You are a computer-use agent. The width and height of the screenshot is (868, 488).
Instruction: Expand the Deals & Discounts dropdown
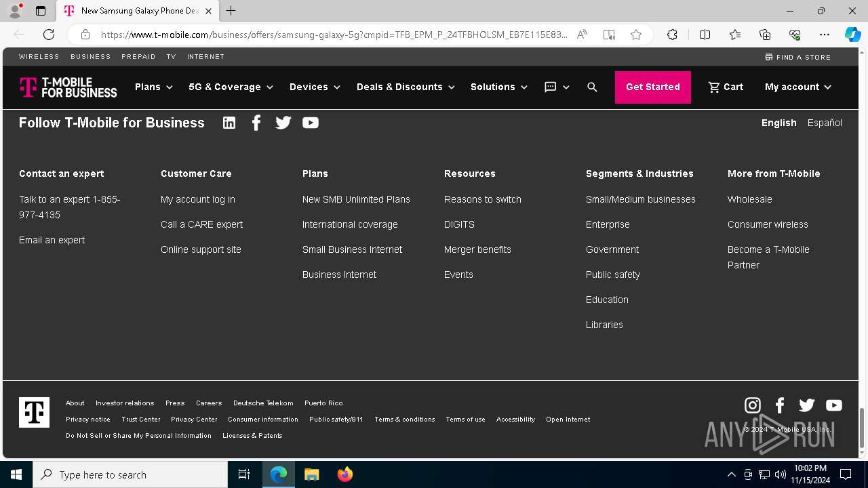(x=406, y=87)
